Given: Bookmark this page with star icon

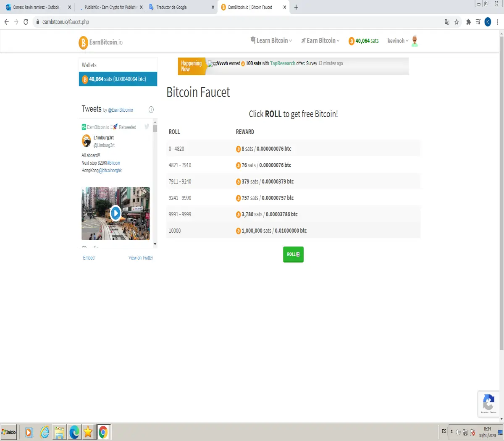Looking at the screenshot, I should pyautogui.click(x=457, y=22).
